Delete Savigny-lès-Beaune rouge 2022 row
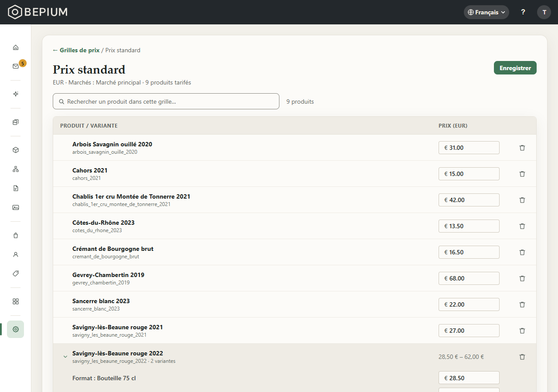The width and height of the screenshot is (558, 392). pos(522,357)
